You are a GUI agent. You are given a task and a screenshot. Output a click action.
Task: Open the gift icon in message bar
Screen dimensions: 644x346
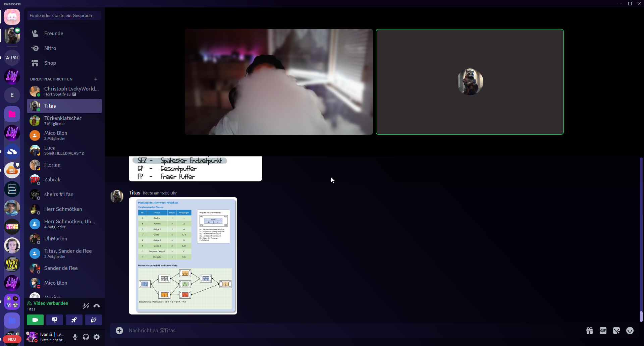tap(590, 331)
